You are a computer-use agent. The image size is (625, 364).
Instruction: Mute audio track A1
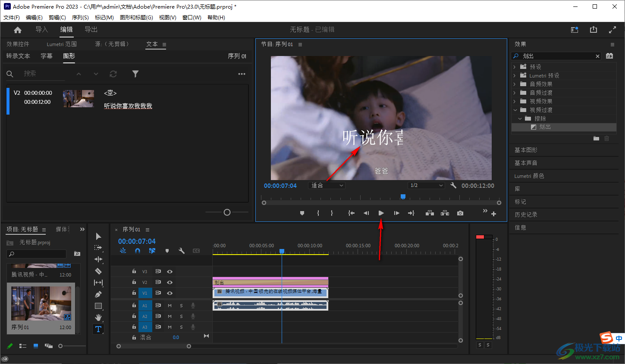[170, 305]
